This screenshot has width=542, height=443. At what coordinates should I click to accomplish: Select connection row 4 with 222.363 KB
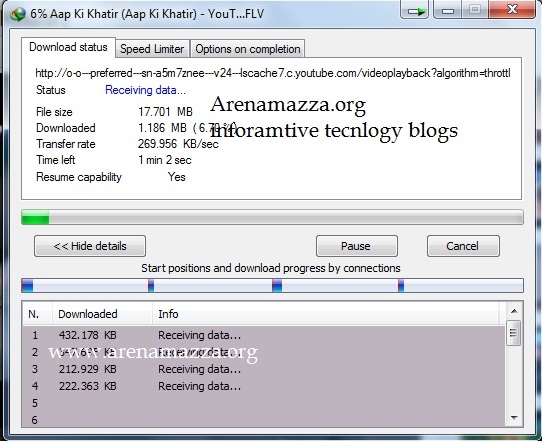[264, 386]
